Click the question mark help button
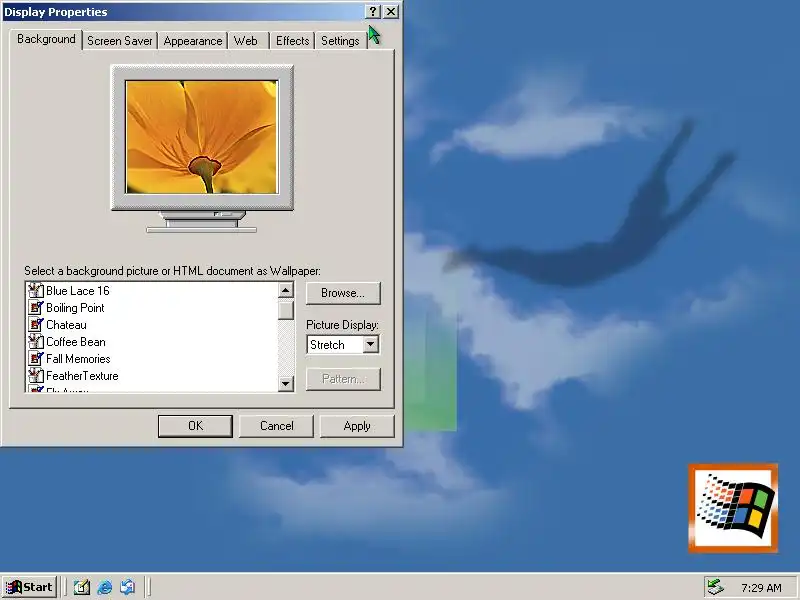This screenshot has height=600, width=800. 373,11
